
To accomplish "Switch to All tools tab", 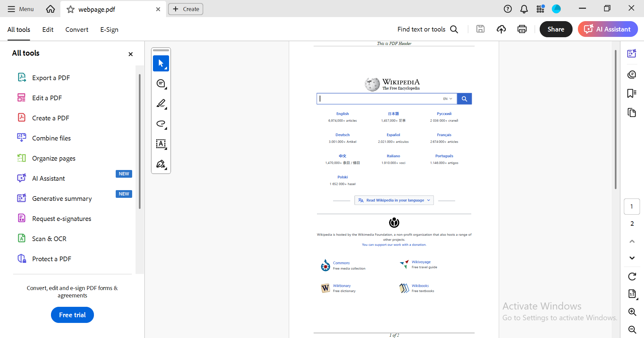I will 19,30.
